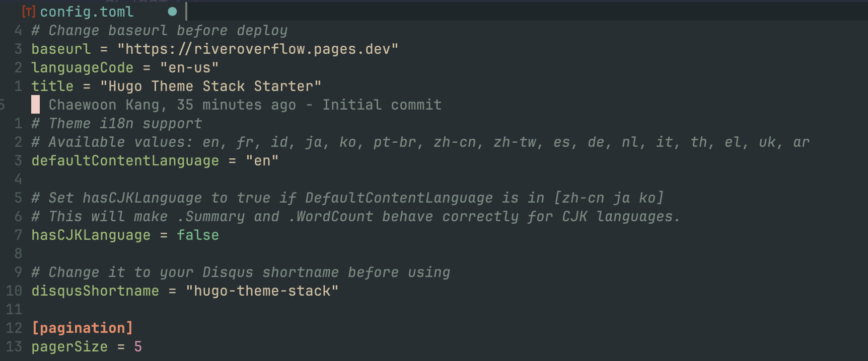The width and height of the screenshot is (868, 361).
Task: Click the modified indicator dot on config.toml tab
Action: (173, 11)
